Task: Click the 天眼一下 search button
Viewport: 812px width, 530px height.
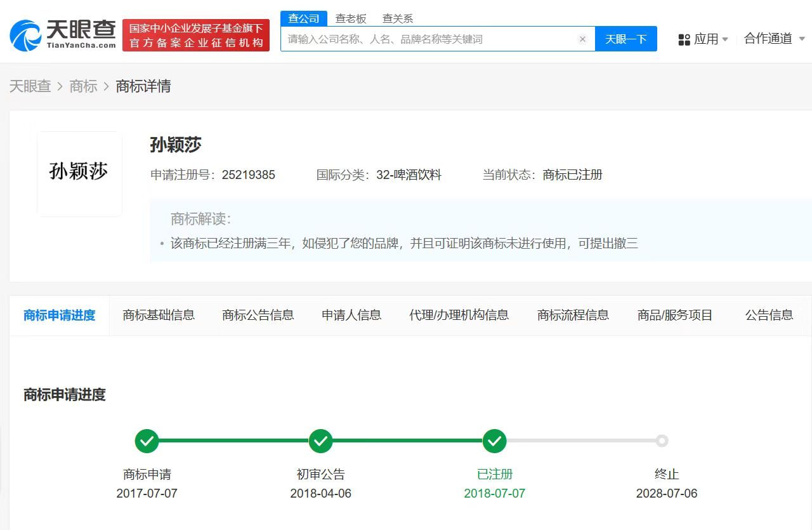Action: tap(625, 39)
